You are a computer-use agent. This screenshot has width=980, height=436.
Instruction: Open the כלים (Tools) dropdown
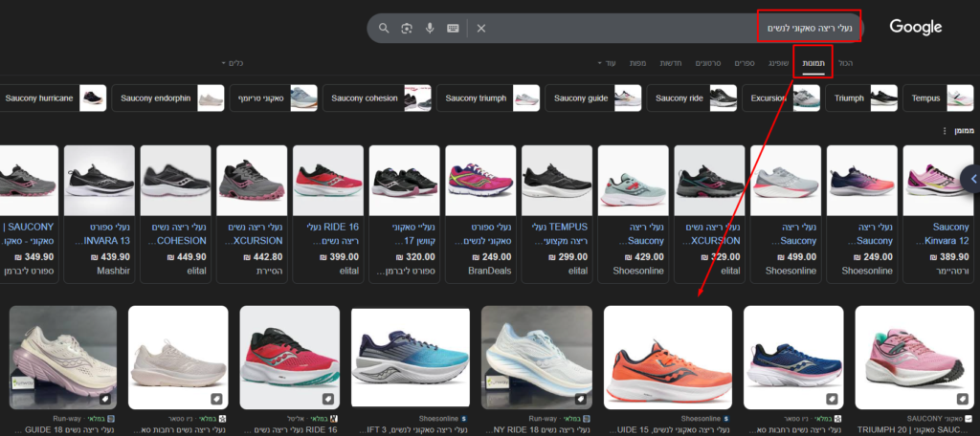232,63
